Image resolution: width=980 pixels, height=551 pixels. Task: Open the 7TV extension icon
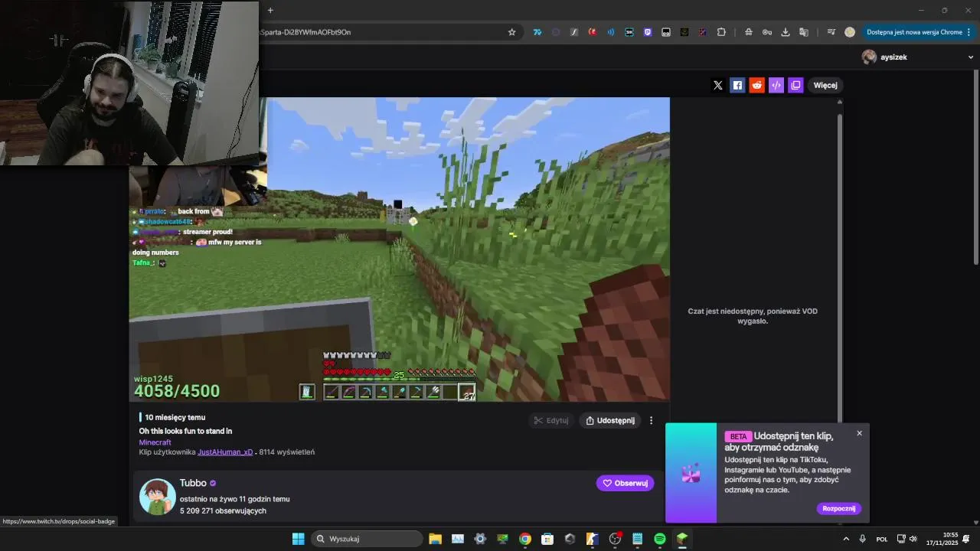537,32
